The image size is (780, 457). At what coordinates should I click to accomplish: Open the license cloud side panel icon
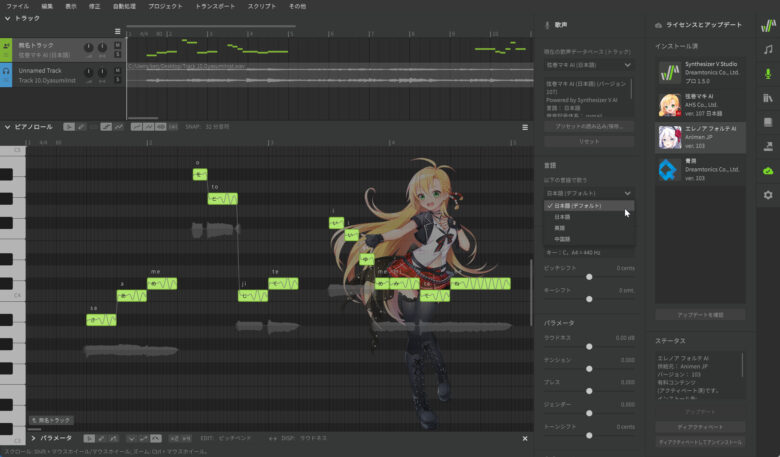pos(769,171)
